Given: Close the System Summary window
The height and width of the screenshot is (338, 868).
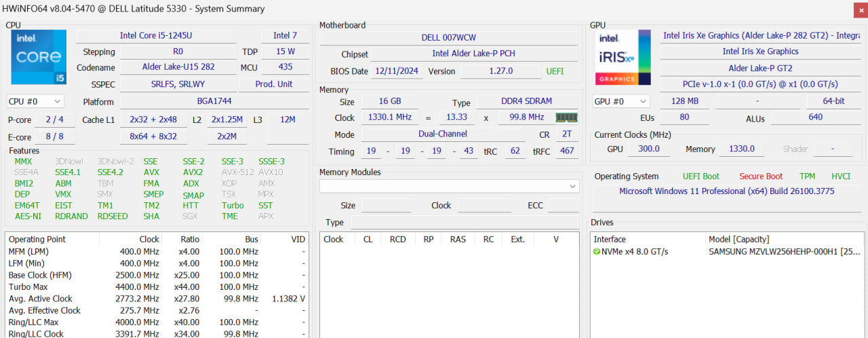Looking at the screenshot, I should click(x=859, y=10).
